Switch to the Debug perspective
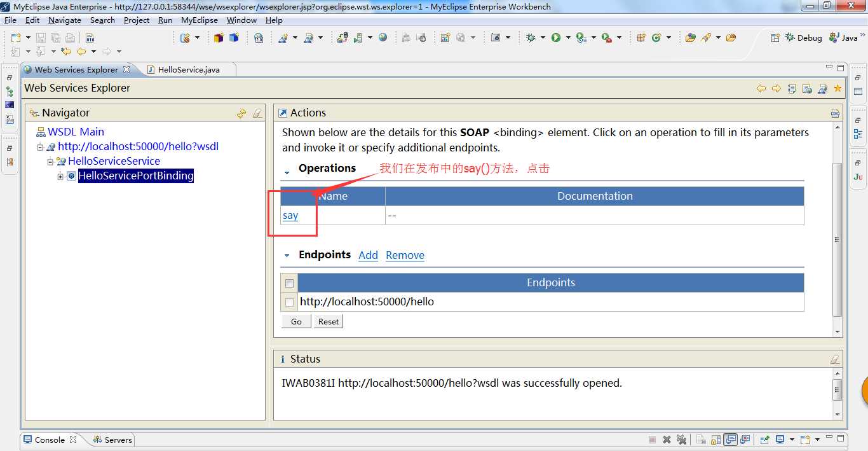868x451 pixels. (804, 38)
